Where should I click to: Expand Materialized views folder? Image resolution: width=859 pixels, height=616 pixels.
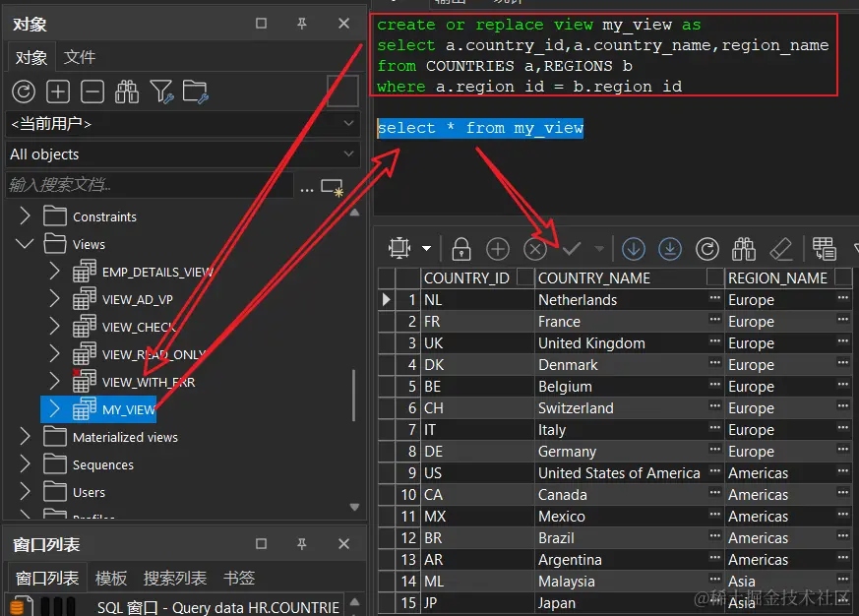point(25,436)
